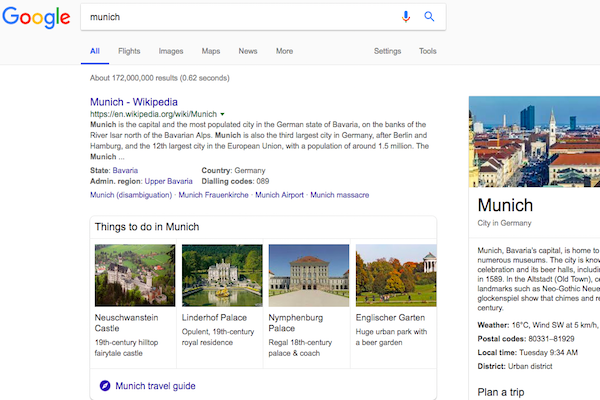600x400 pixels.
Task: Click the Nymphenburg Palace photo
Action: click(x=309, y=275)
